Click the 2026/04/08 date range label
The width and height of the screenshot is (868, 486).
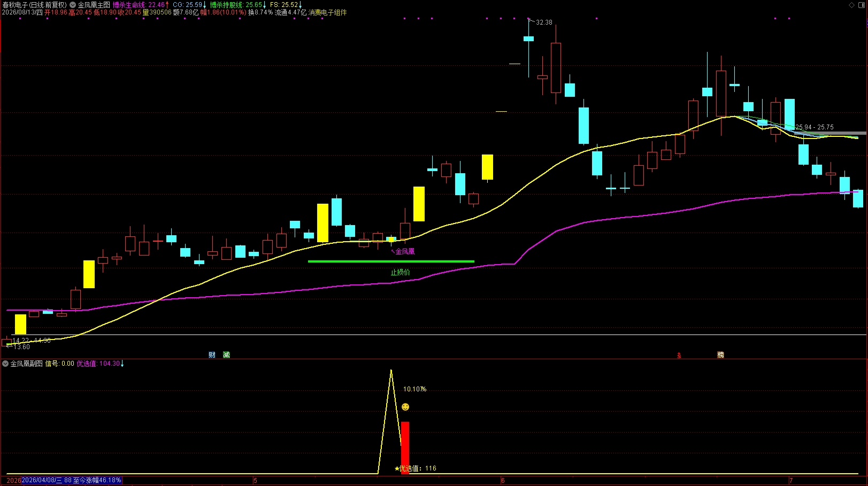(x=71, y=480)
